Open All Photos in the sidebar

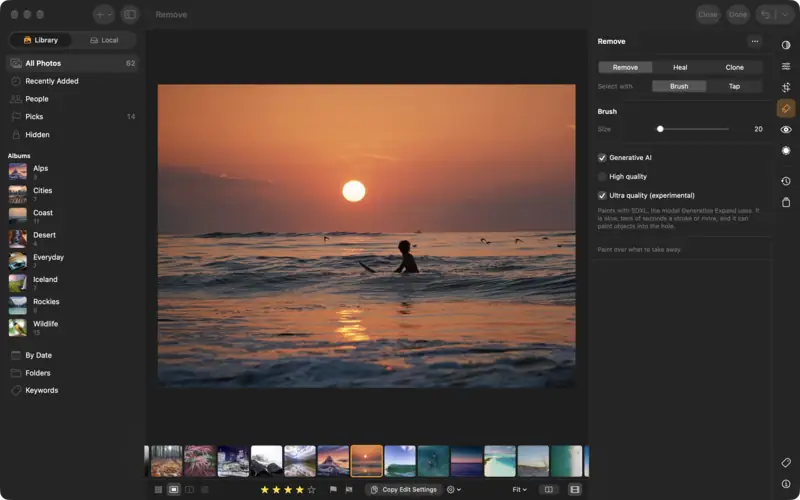(x=73, y=63)
